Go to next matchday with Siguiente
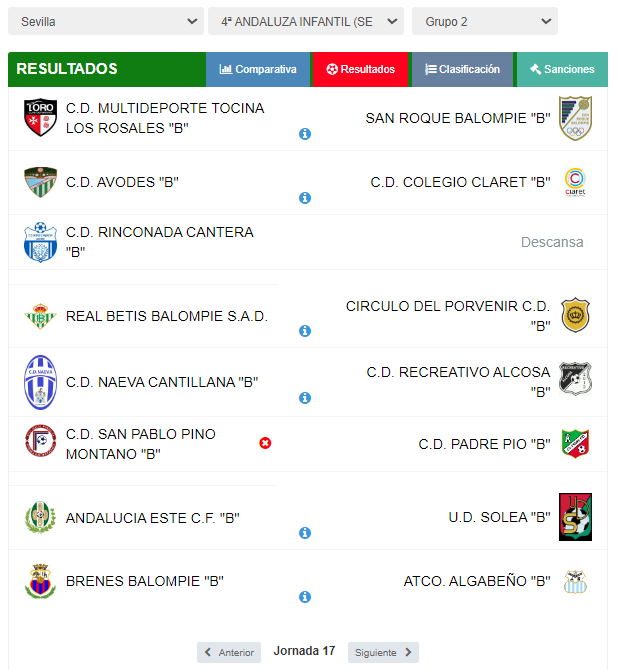Viewport: 619px width, 670px height. pyautogui.click(x=383, y=652)
